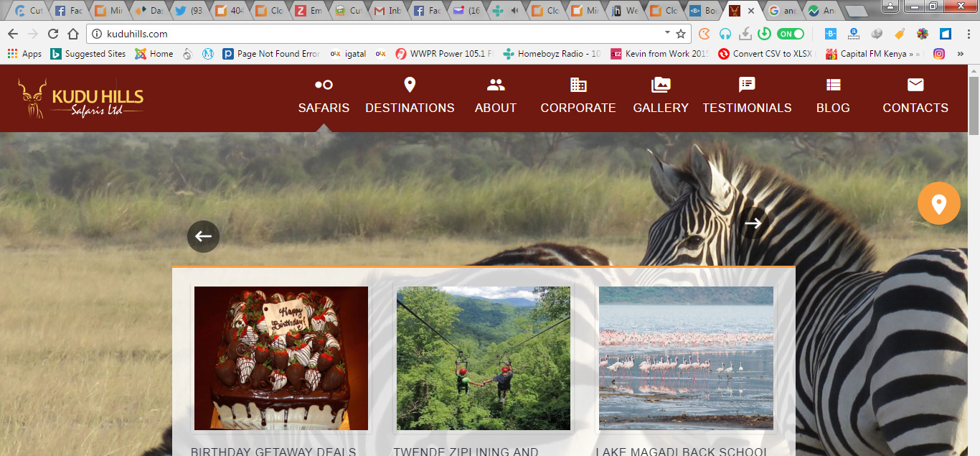Open the igatal OLX bookmark
The image size is (980, 456).
pos(349,54)
